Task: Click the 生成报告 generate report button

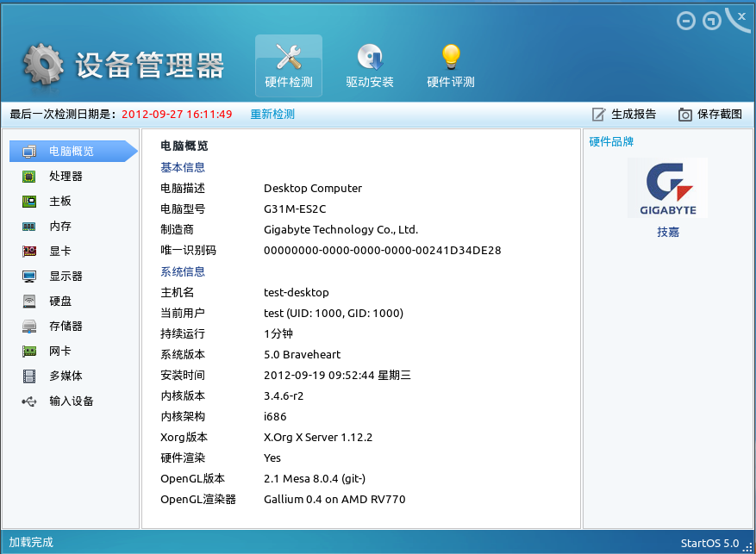Action: [624, 114]
